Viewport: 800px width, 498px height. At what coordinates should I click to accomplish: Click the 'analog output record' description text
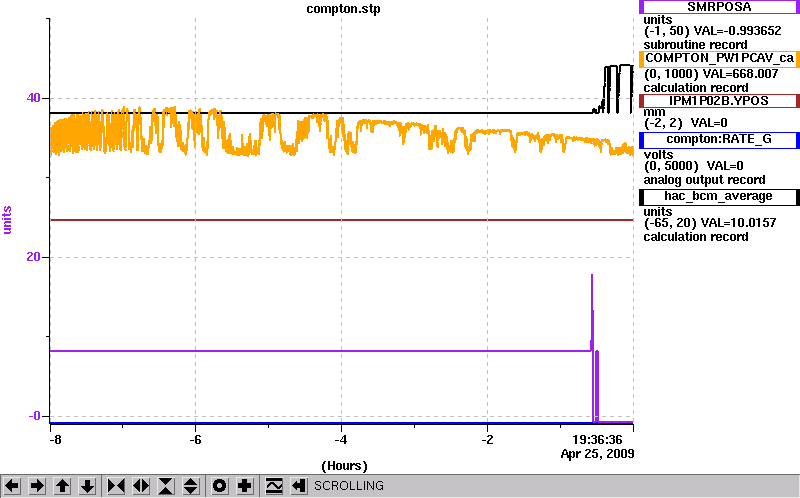tap(705, 180)
